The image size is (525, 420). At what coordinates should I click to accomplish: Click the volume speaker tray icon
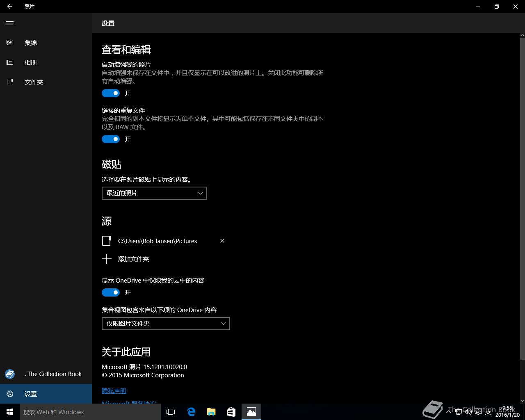[468, 412]
